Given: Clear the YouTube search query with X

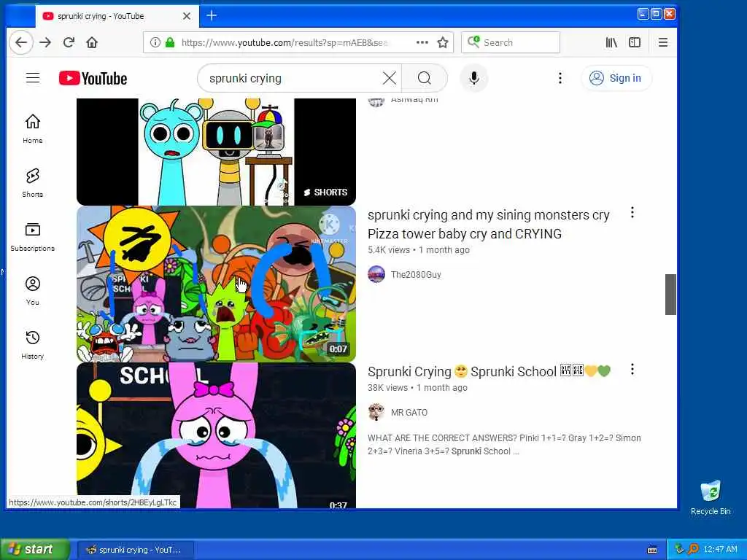Looking at the screenshot, I should [390, 78].
